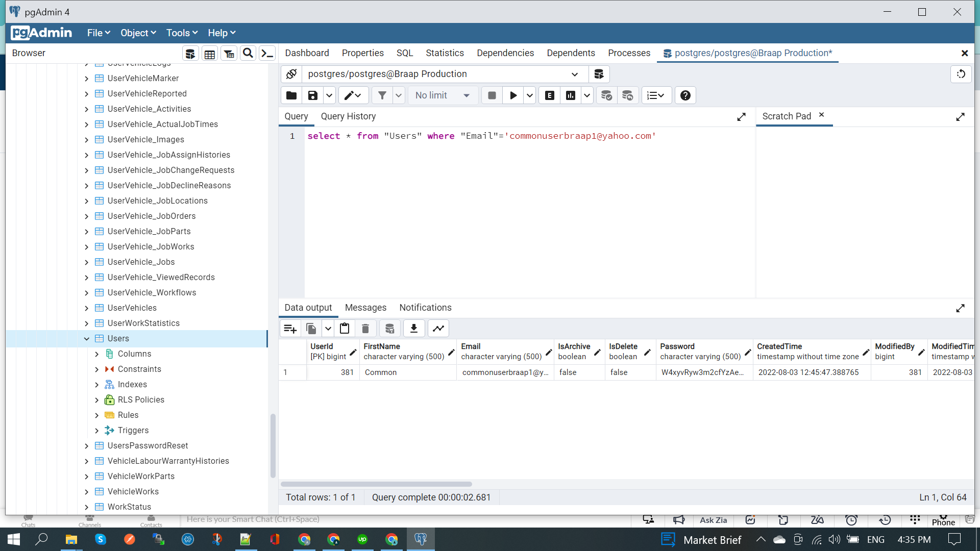Image resolution: width=980 pixels, height=551 pixels.
Task: Close the Scratch Pad panel
Action: point(821,115)
